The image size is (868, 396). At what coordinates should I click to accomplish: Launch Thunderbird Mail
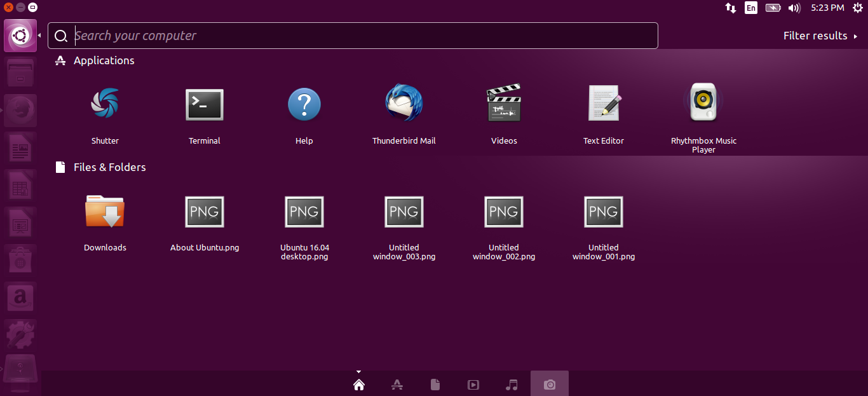[403, 104]
